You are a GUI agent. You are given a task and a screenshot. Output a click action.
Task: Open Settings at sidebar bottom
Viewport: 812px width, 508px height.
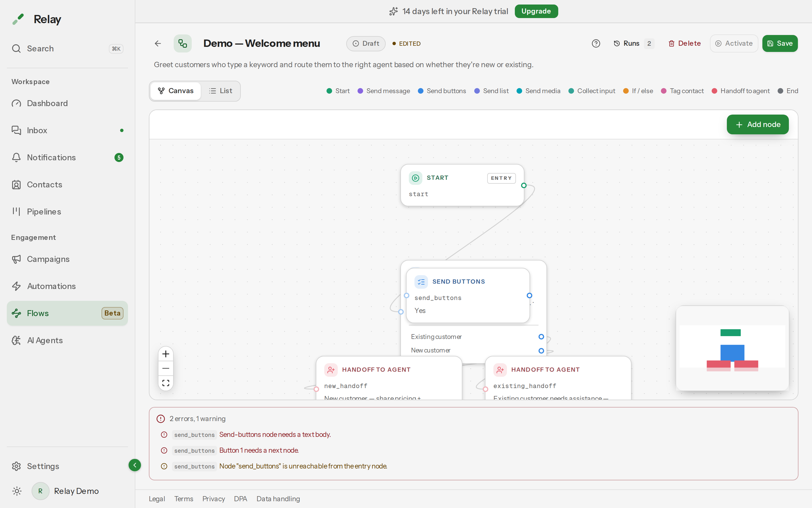point(67,466)
